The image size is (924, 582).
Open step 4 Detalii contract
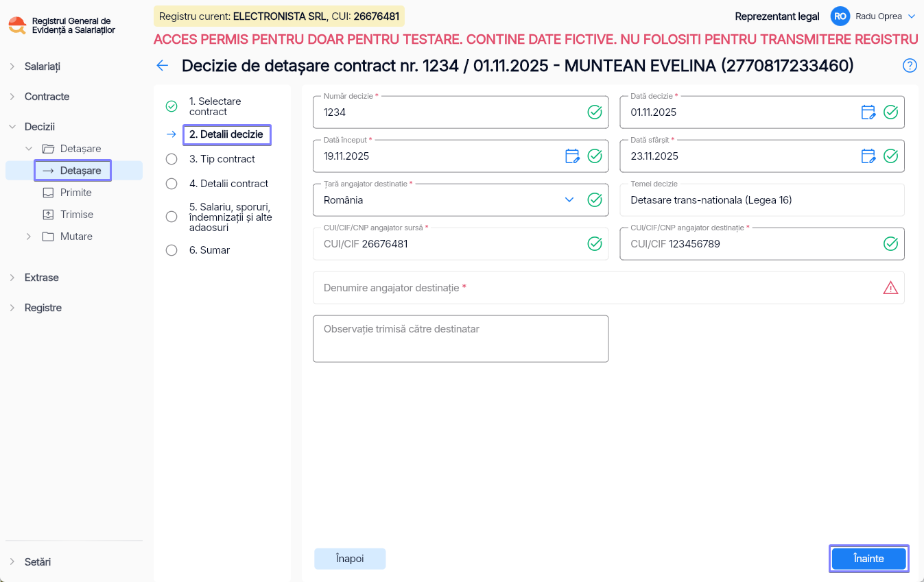click(229, 184)
